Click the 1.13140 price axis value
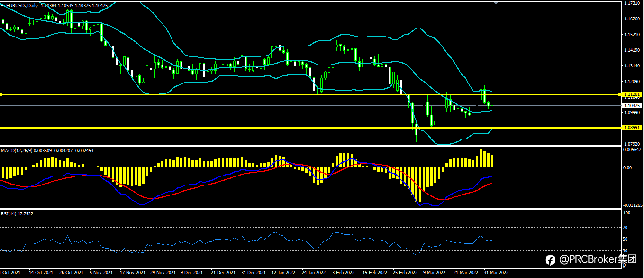Image resolution: width=644 pixels, height=278 pixels. [632, 66]
